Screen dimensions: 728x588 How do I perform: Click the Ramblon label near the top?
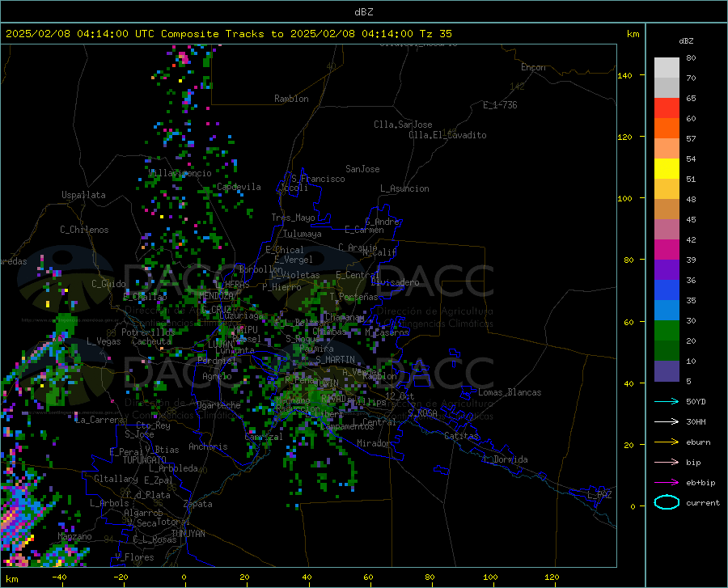[x=291, y=99]
